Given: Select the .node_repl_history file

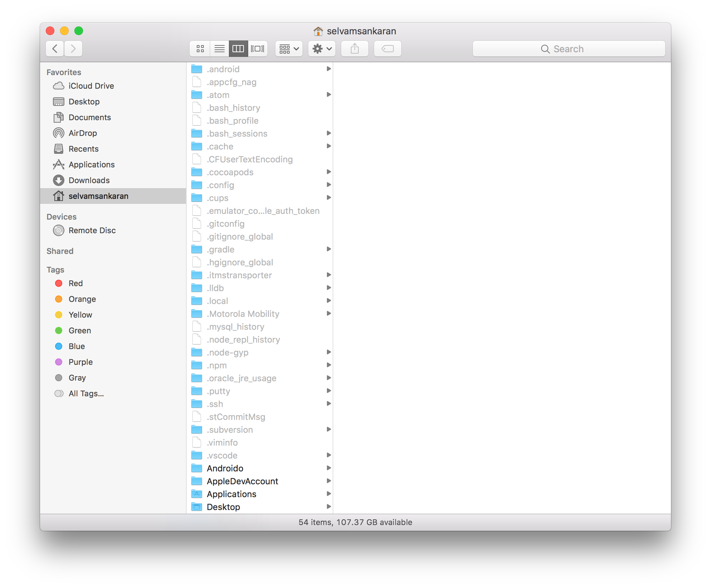Looking at the screenshot, I should [260, 340].
